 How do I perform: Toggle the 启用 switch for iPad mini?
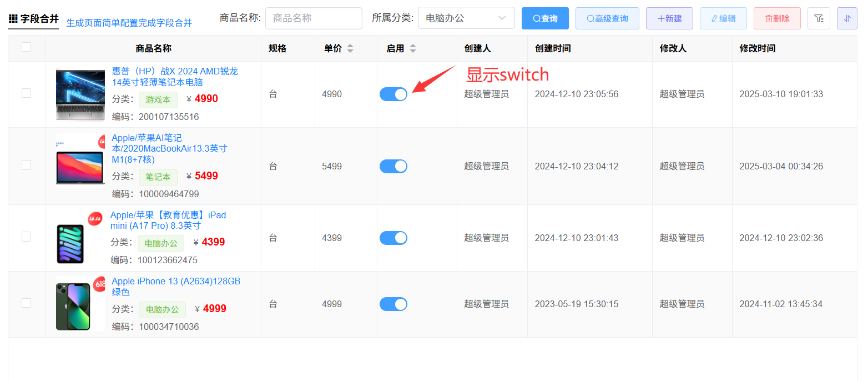click(x=393, y=238)
